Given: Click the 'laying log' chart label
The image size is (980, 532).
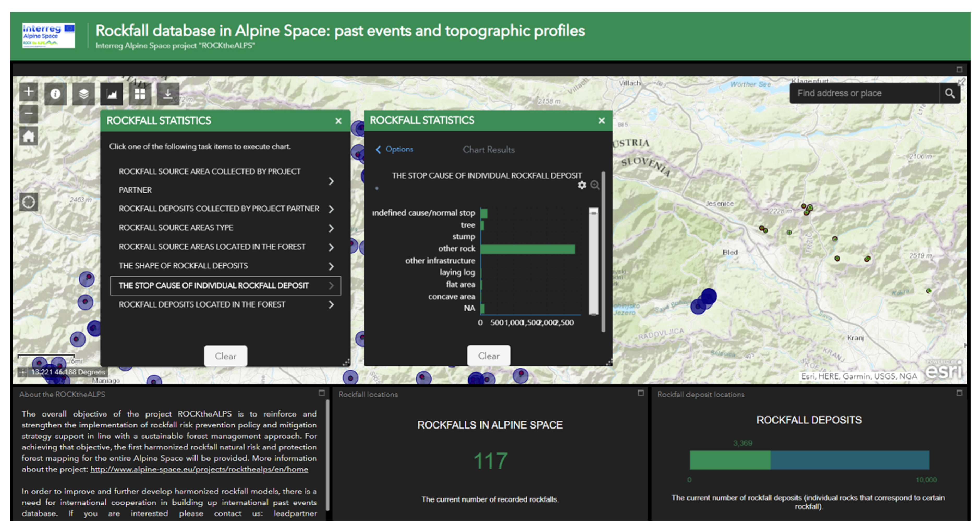Looking at the screenshot, I should (457, 272).
